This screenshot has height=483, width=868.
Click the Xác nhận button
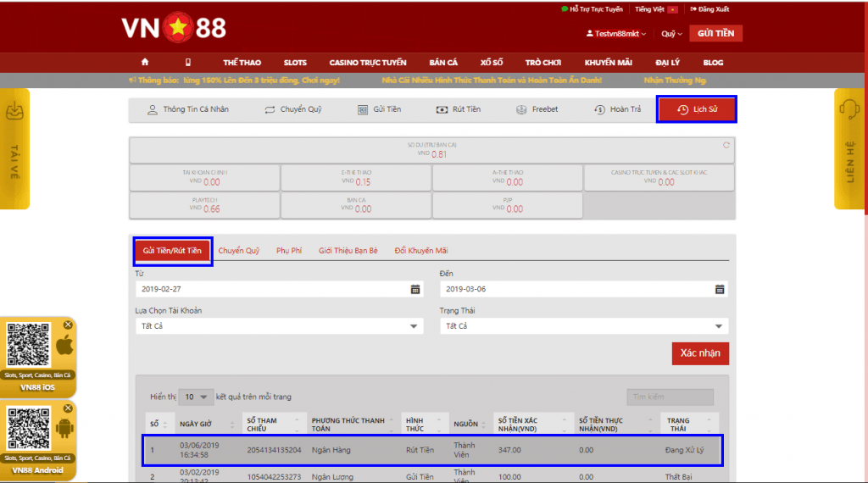coord(700,353)
